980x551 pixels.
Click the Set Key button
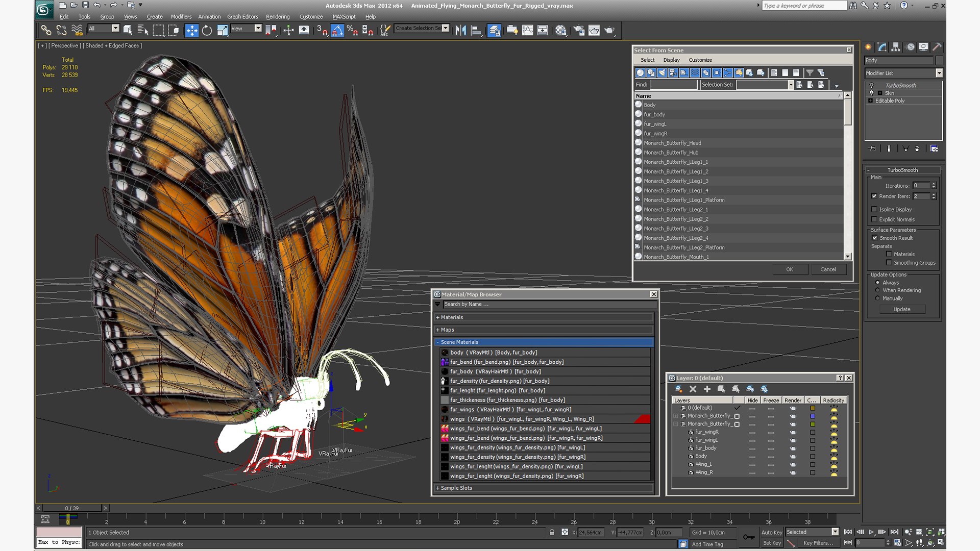(x=772, y=543)
